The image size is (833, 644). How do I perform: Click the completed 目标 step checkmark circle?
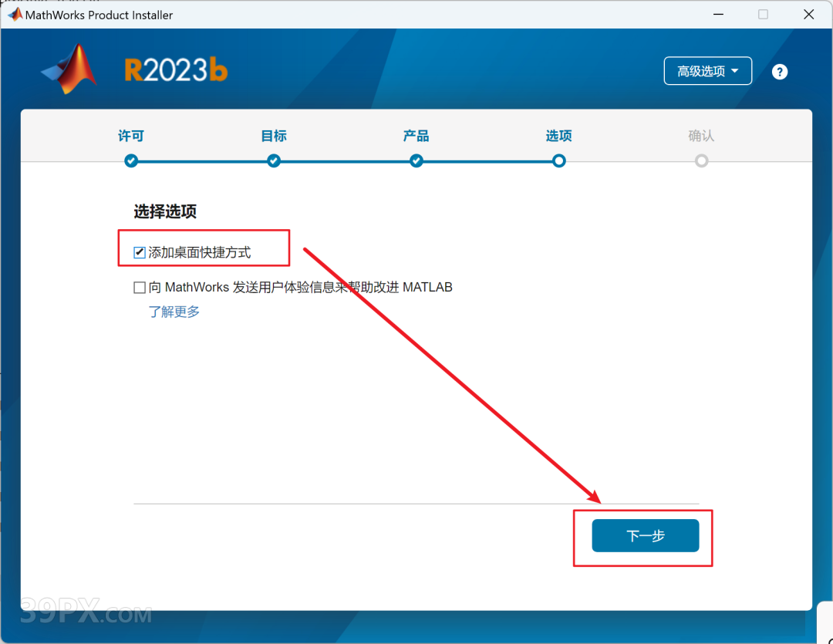pyautogui.click(x=274, y=160)
